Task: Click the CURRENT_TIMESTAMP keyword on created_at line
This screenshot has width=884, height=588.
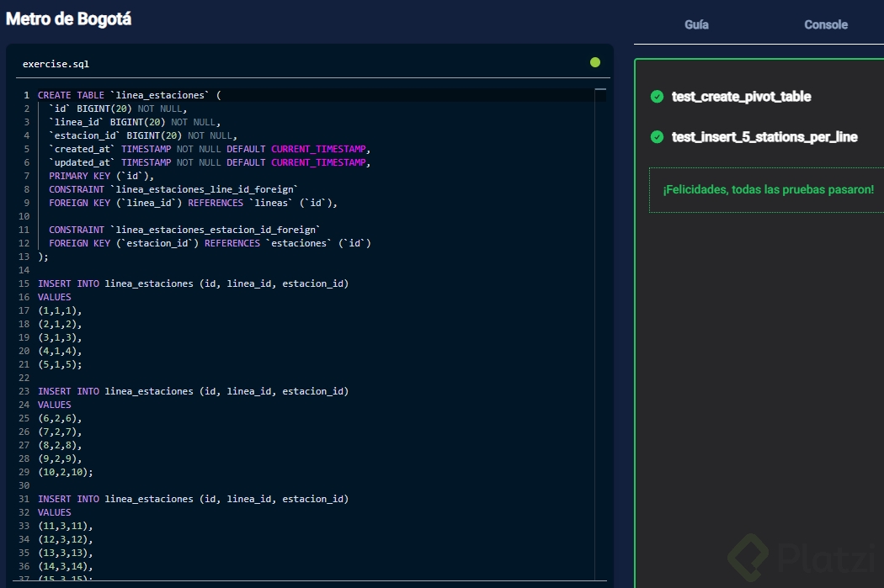Action: [319, 149]
